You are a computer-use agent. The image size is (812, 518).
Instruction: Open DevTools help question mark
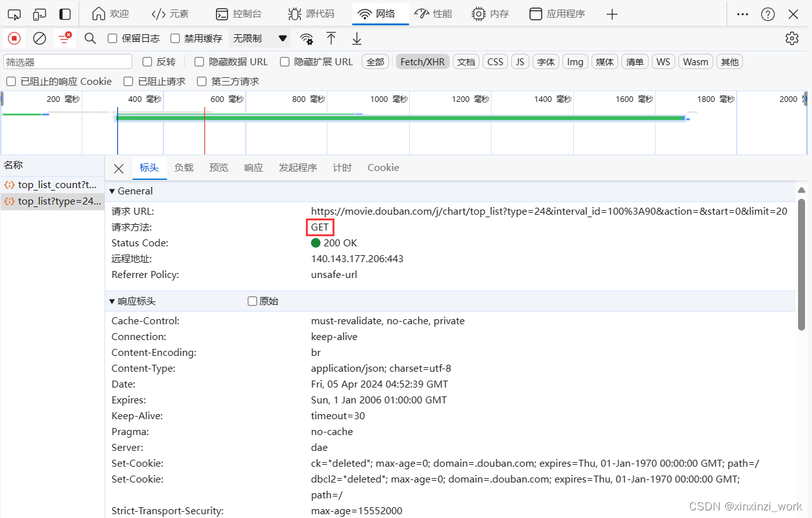768,14
